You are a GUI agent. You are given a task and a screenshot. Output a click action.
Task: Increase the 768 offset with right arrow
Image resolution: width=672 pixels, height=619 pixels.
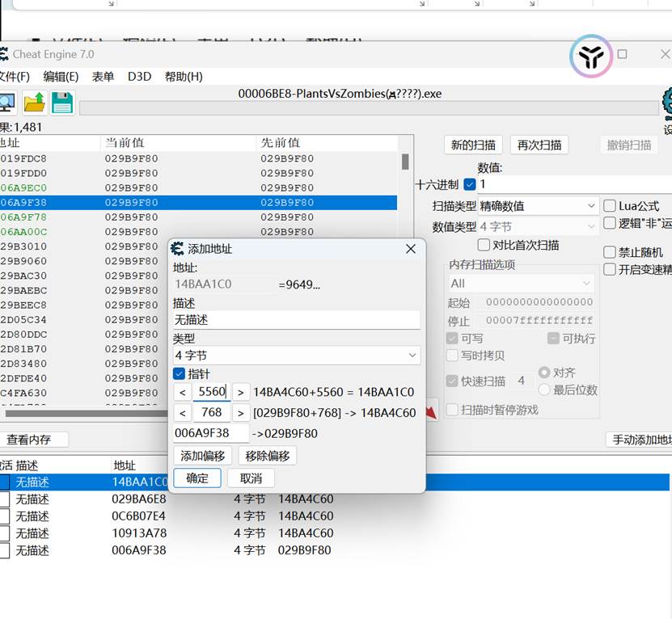241,413
